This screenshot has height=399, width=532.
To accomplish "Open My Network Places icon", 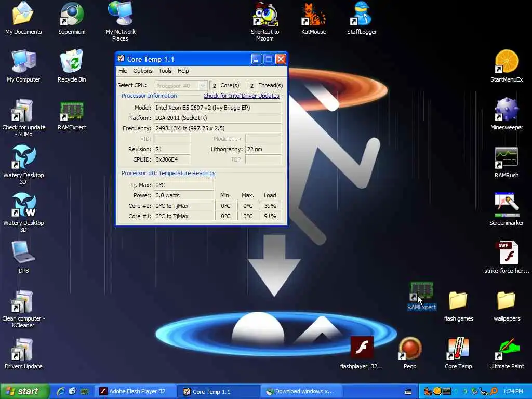I will pyautogui.click(x=120, y=20).
